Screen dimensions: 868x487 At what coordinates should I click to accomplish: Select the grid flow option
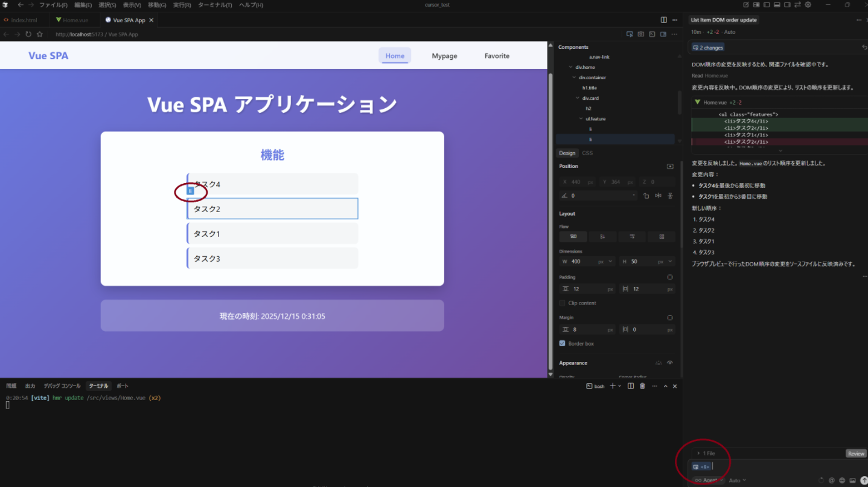click(662, 237)
